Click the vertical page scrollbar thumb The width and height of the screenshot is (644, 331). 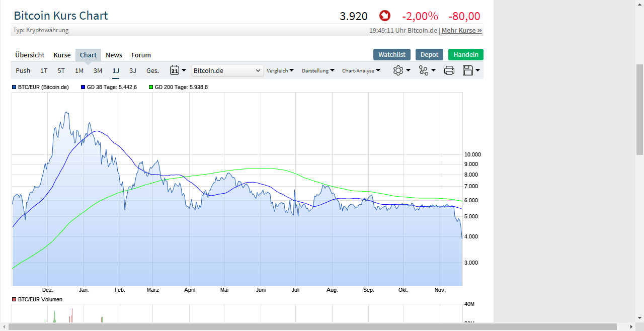point(639,109)
